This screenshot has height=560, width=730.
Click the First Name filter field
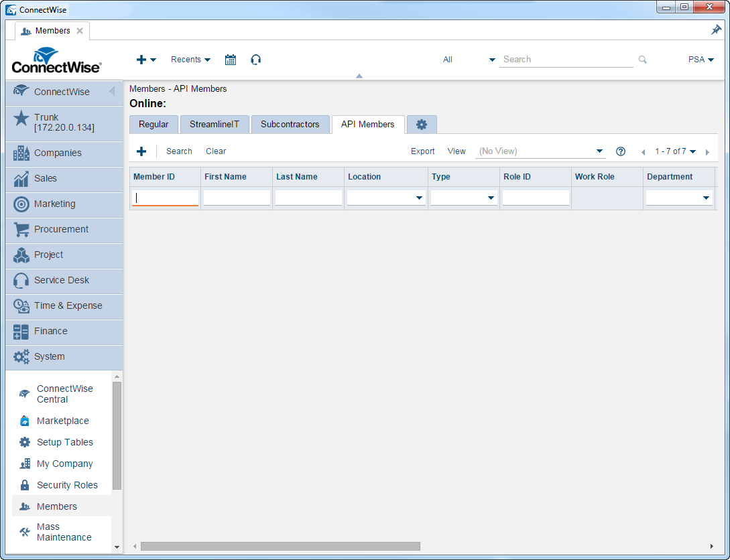237,198
